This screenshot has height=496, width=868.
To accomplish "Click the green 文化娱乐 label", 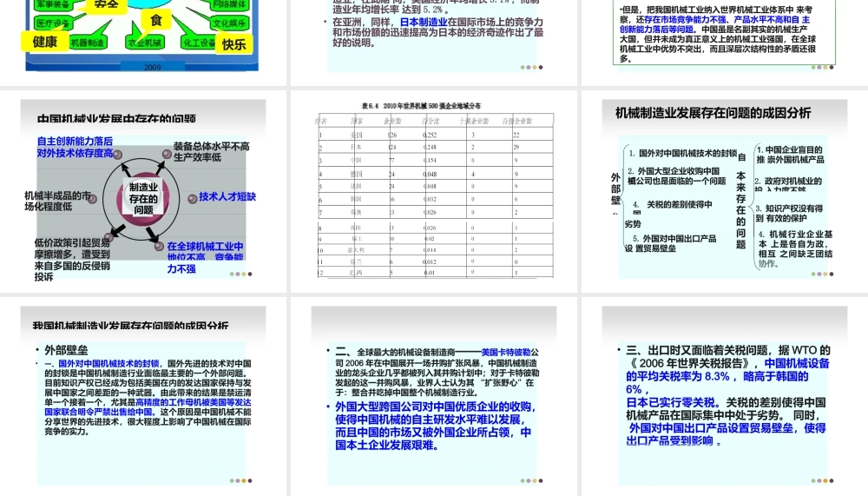I will [x=229, y=23].
